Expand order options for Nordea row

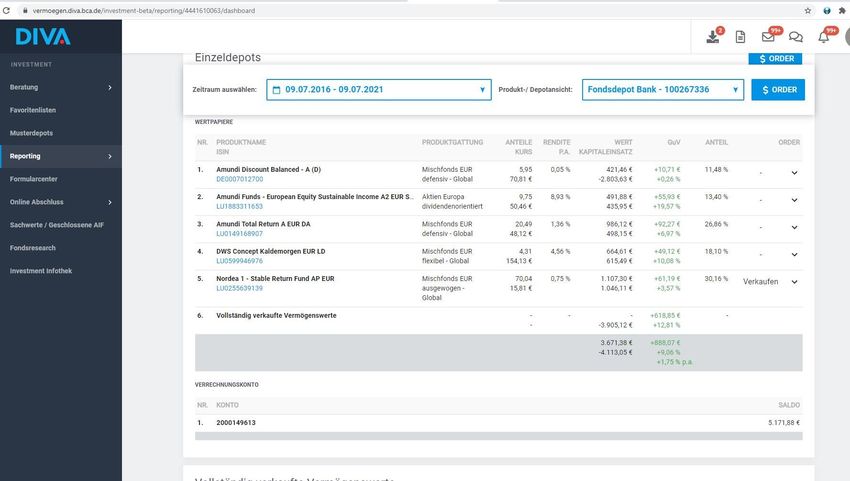[x=795, y=282]
